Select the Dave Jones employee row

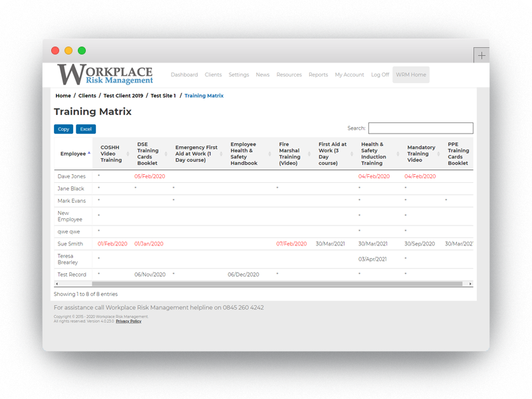263,176
